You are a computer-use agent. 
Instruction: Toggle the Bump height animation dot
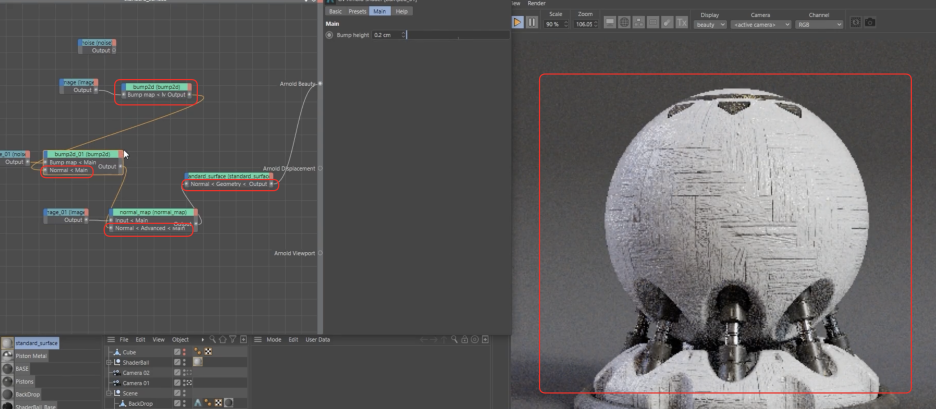pyautogui.click(x=329, y=35)
